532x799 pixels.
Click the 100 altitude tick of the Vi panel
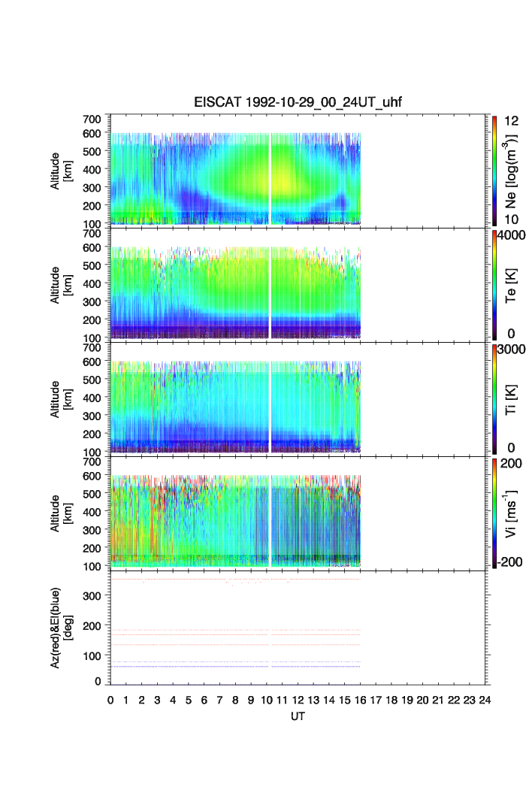click(92, 566)
